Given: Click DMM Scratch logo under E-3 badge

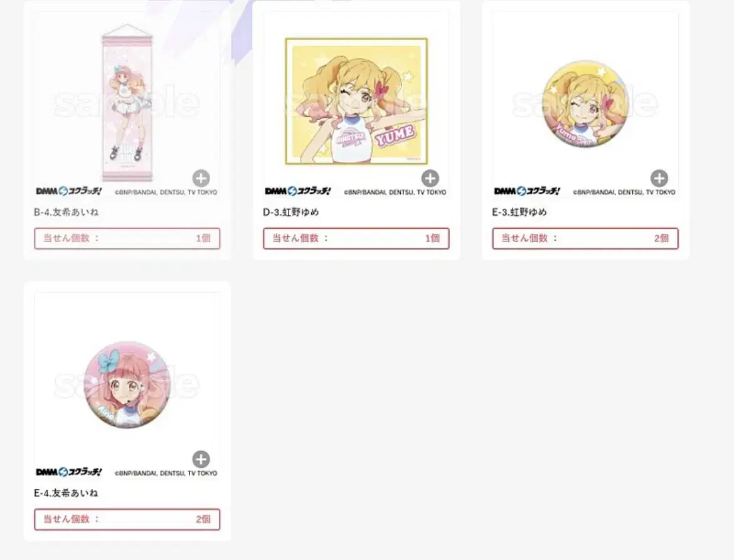Looking at the screenshot, I should [x=527, y=191].
